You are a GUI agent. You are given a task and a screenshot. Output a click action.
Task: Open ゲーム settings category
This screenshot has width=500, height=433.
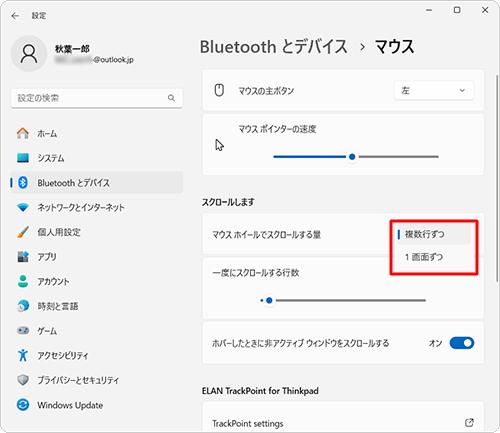(x=97, y=330)
